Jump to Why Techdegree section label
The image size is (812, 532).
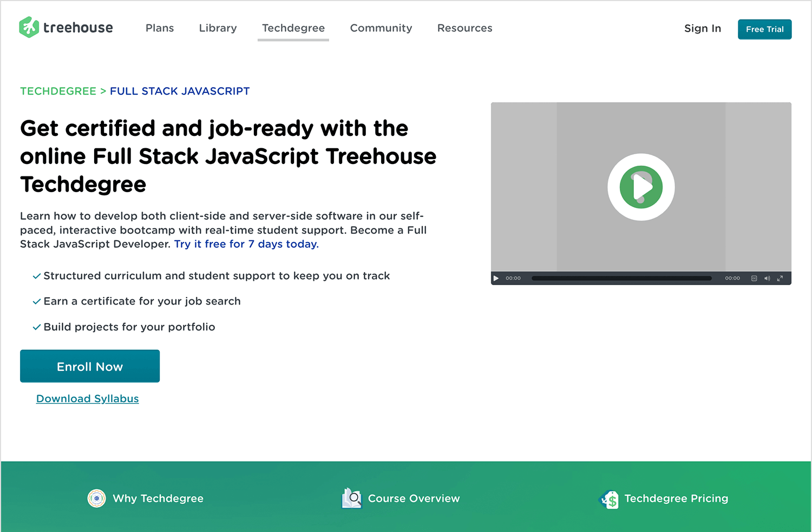pos(158,498)
